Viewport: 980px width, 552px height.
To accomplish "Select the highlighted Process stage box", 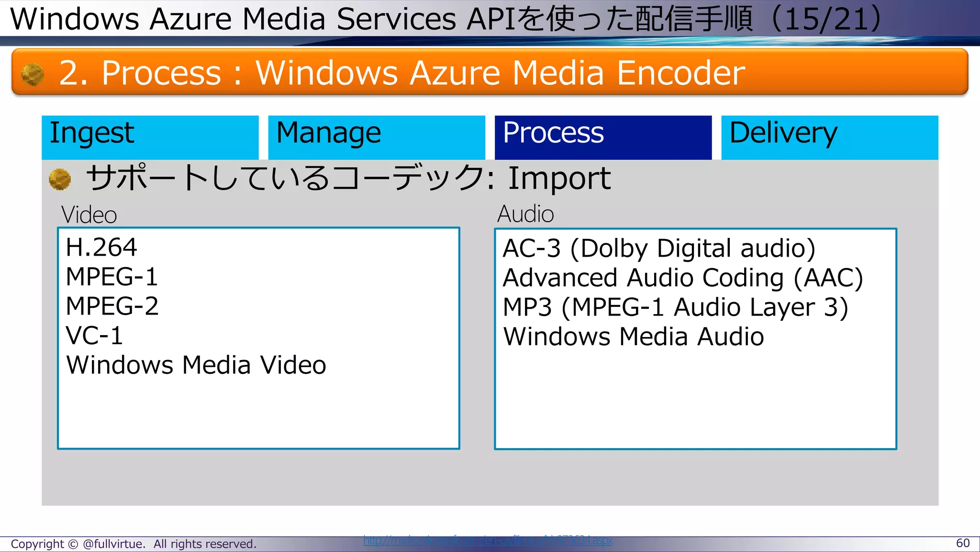I will pos(603,137).
